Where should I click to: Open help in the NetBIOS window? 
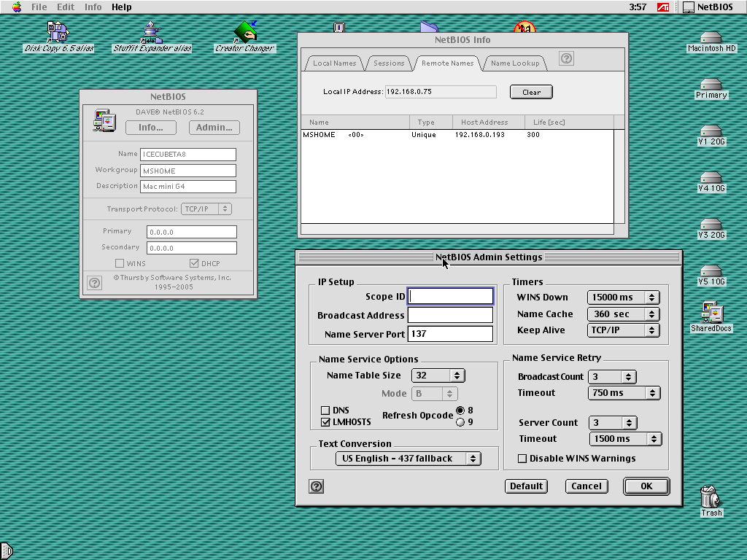tap(95, 283)
